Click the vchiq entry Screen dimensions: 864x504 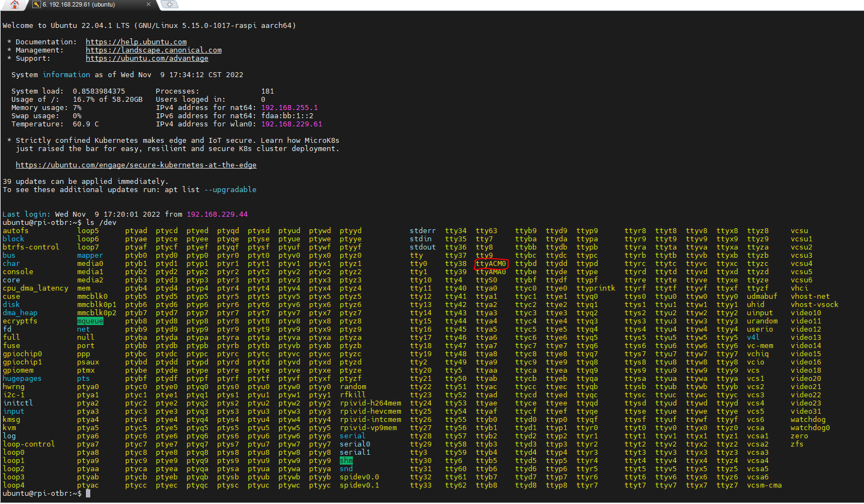pyautogui.click(x=758, y=354)
